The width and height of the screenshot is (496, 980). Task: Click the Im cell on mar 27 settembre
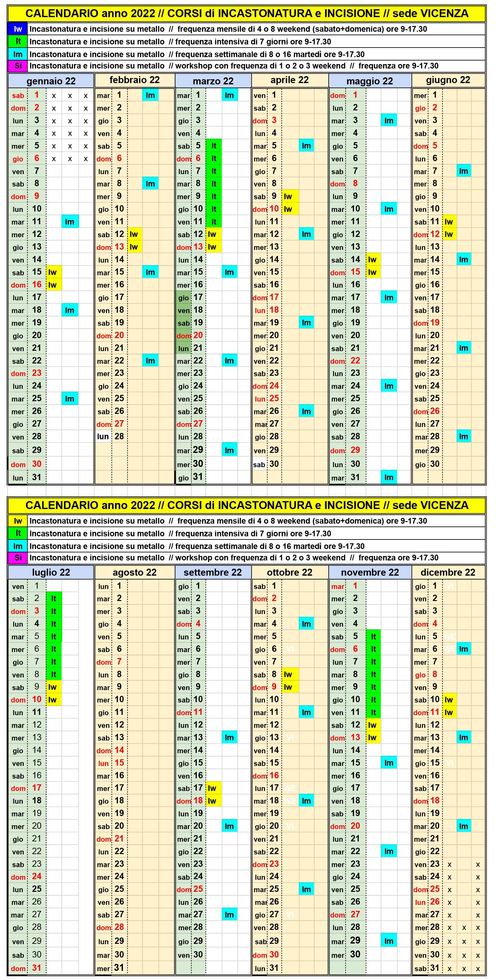tap(229, 915)
